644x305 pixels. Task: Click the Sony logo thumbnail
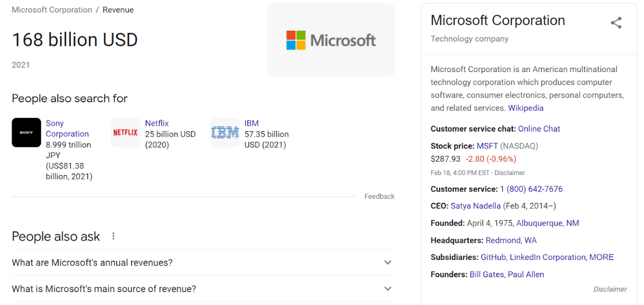tap(26, 133)
